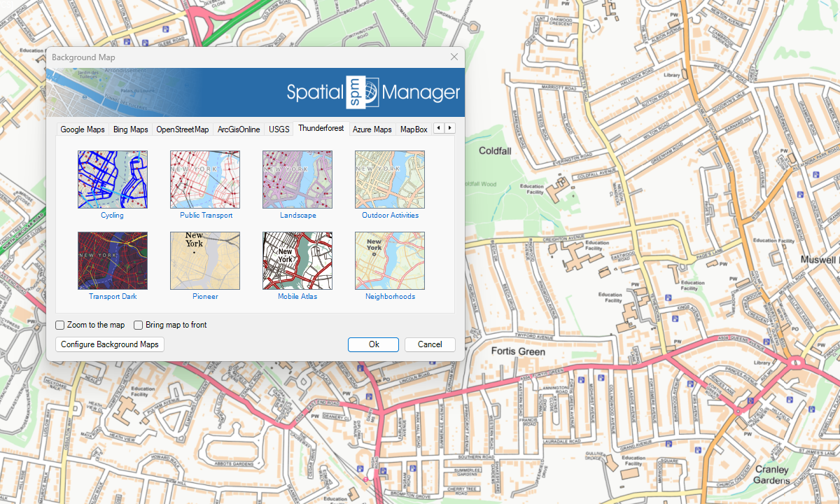Image resolution: width=840 pixels, height=504 pixels.
Task: Switch to the Google Maps tab
Action: [x=83, y=129]
